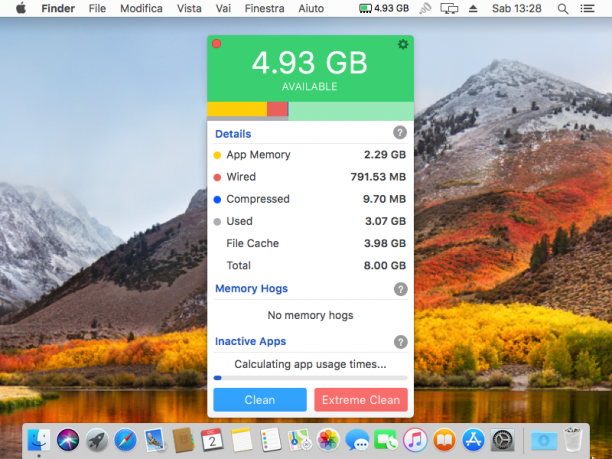This screenshot has width=612, height=459.
Task: Click the app usage calculation progress bar
Action: click(x=310, y=378)
